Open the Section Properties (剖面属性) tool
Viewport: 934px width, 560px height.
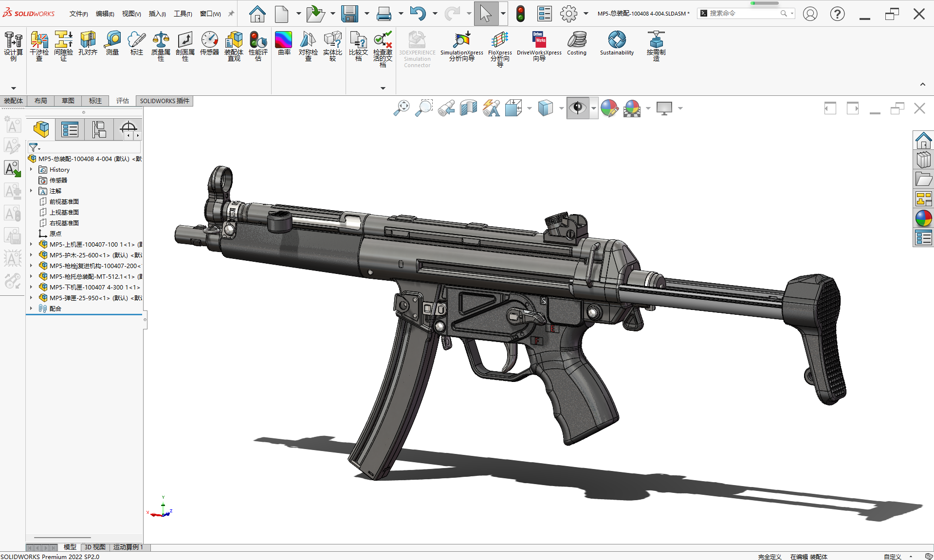pyautogui.click(x=185, y=46)
